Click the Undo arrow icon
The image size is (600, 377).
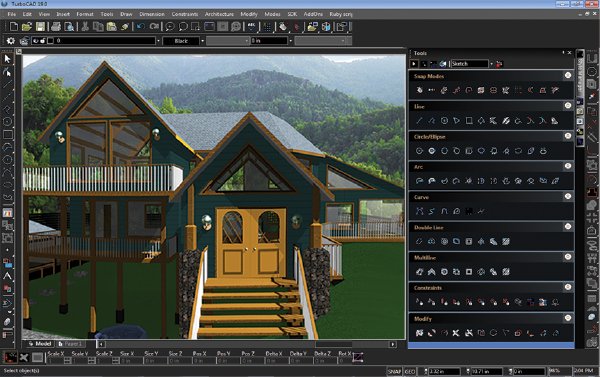click(x=140, y=26)
